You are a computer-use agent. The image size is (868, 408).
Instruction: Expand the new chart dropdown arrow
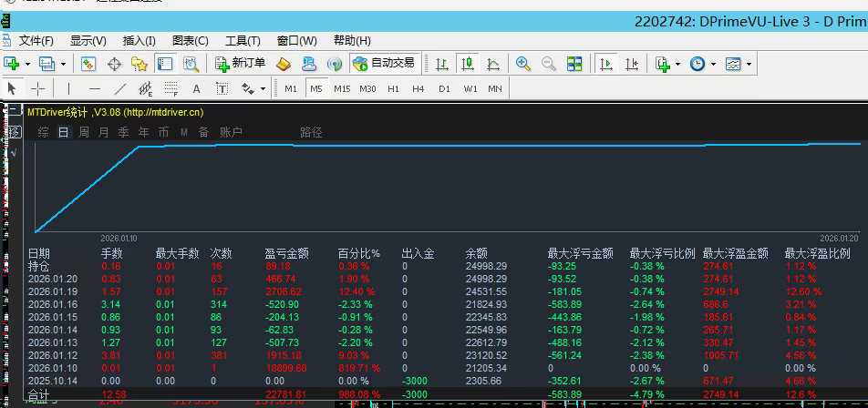pyautogui.click(x=27, y=65)
